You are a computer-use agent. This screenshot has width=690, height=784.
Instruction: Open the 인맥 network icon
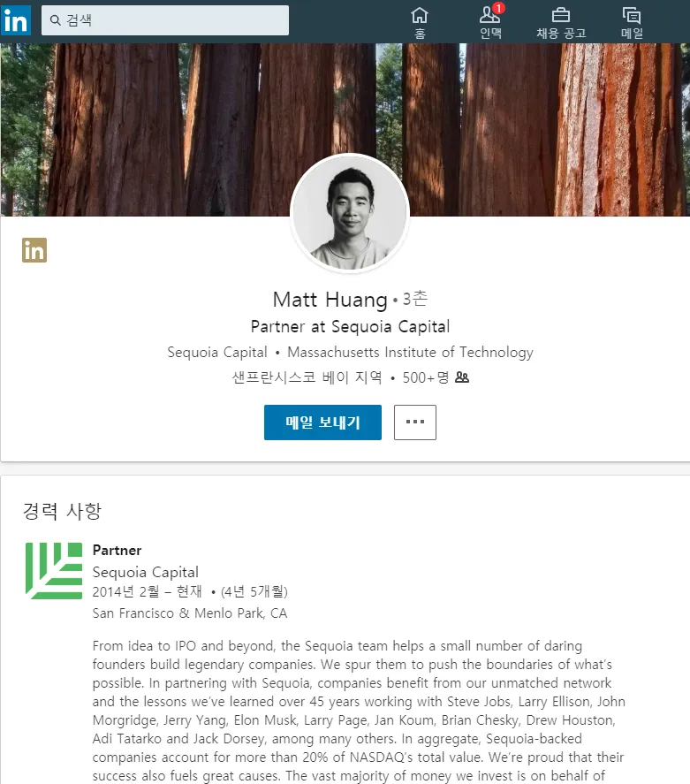click(489, 16)
